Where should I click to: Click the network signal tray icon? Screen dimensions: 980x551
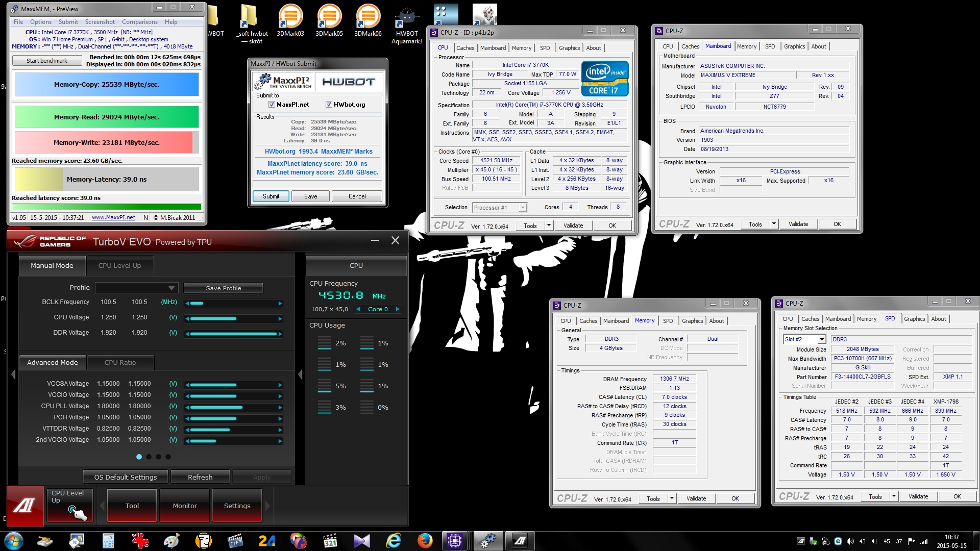(x=923, y=541)
